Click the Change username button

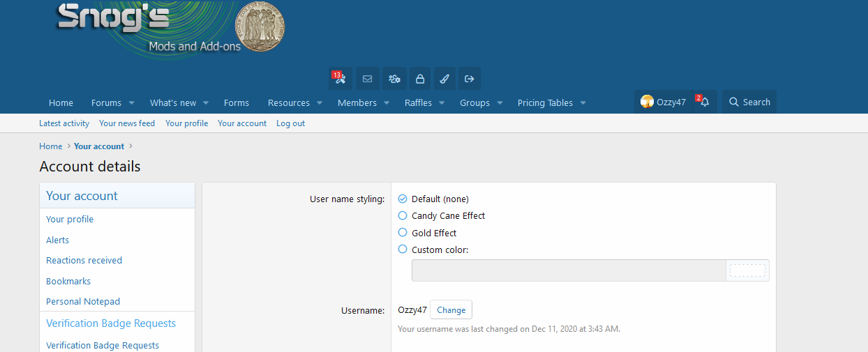[x=451, y=310]
